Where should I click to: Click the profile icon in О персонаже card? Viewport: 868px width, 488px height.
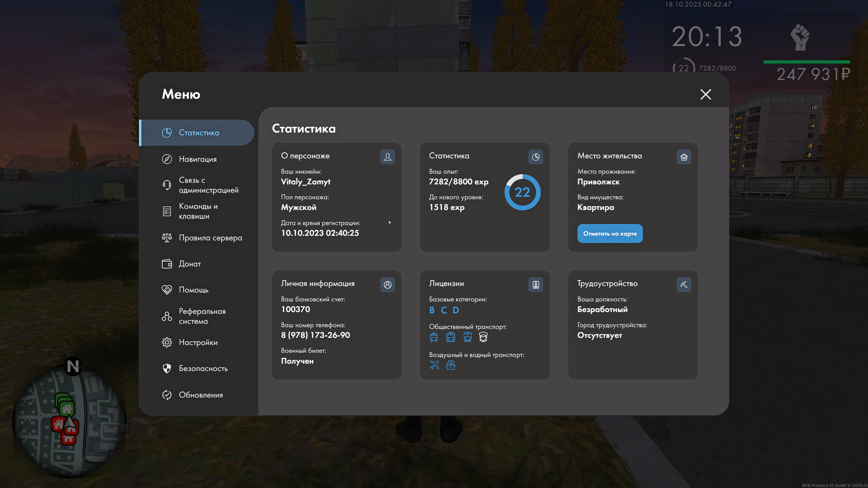387,157
